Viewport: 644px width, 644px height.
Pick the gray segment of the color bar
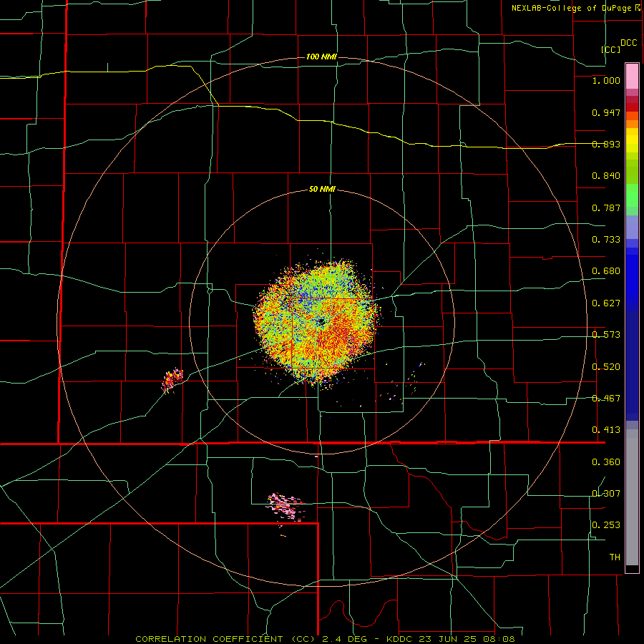click(632, 497)
